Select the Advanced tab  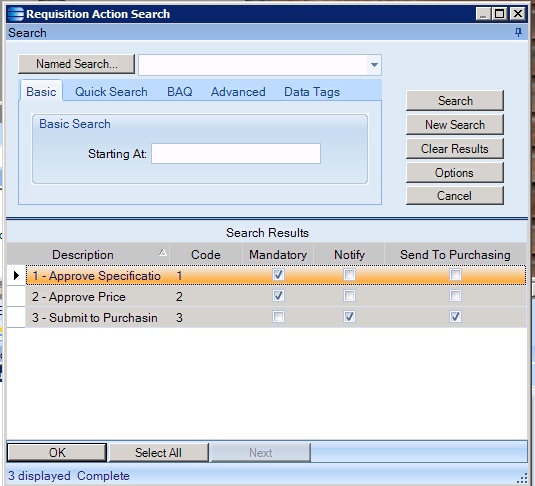[238, 92]
